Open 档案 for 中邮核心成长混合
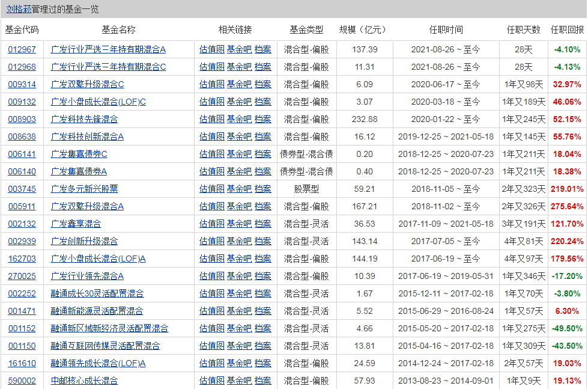 click(262, 381)
